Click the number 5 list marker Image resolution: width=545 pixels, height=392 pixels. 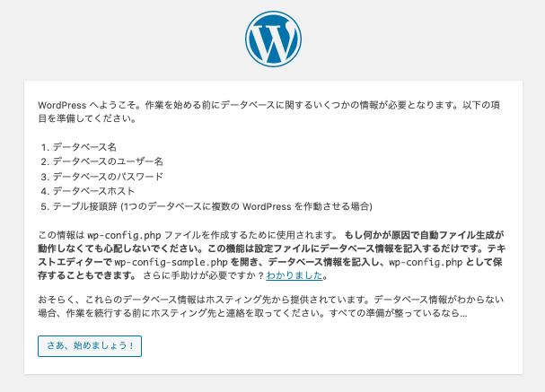[x=43, y=206]
